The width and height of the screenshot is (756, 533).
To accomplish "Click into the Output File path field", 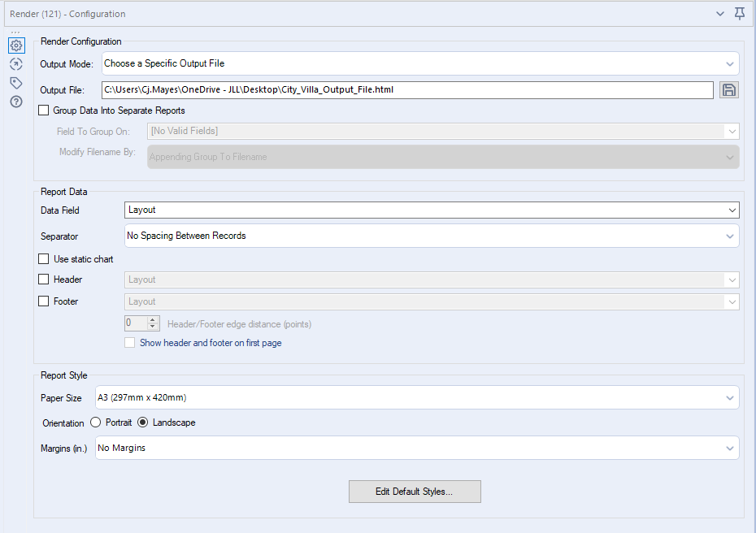I will [406, 89].
